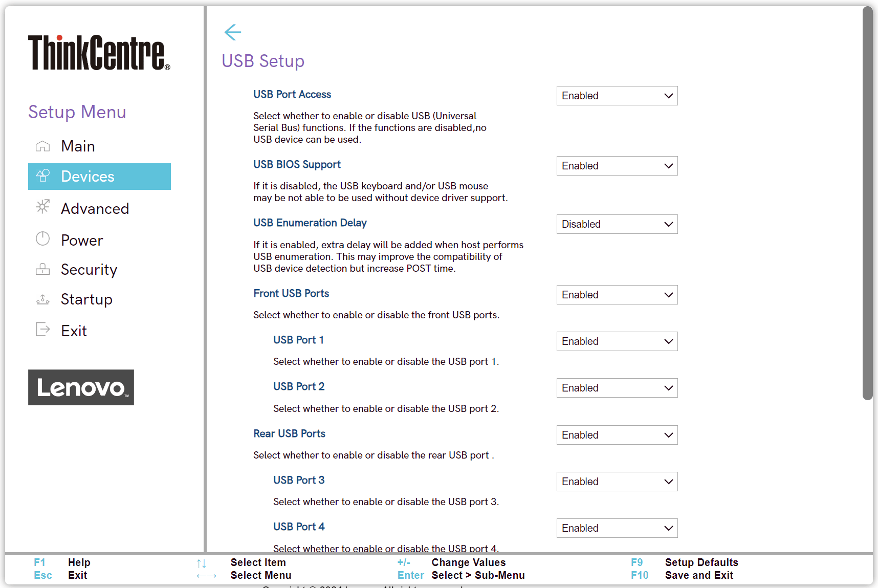Click the Security icon in sidebar

point(43,269)
